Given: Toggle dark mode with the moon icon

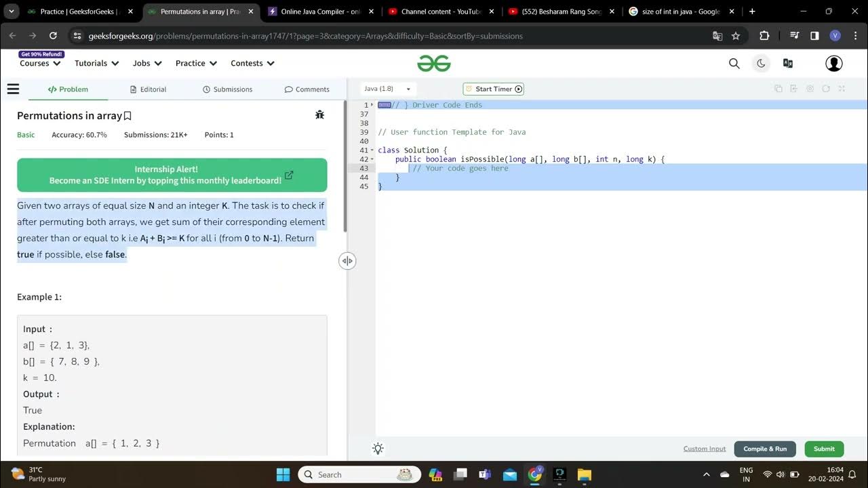Looking at the screenshot, I should click(x=761, y=63).
